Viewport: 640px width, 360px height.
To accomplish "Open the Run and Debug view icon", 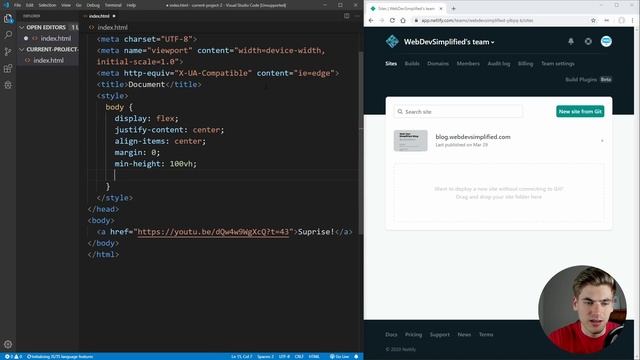I will (x=8, y=85).
